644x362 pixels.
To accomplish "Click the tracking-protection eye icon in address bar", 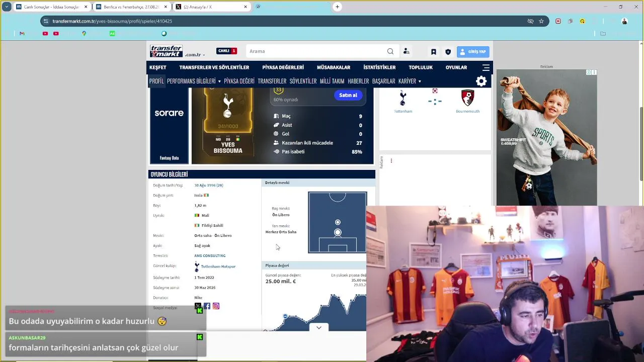I will [530, 21].
